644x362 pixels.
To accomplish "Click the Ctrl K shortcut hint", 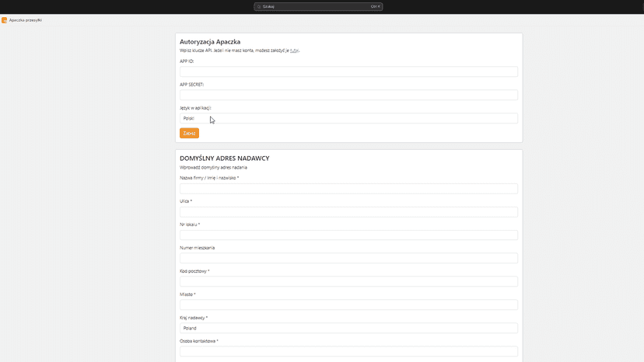I will 376,6.
